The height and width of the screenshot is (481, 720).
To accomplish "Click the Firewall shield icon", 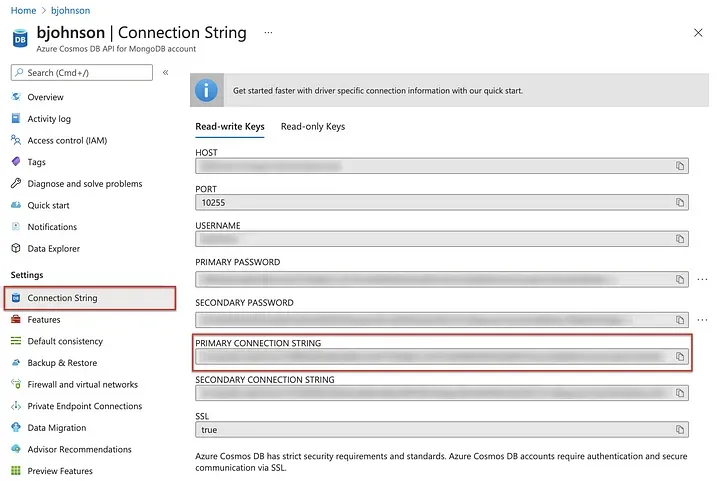I will [x=16, y=384].
